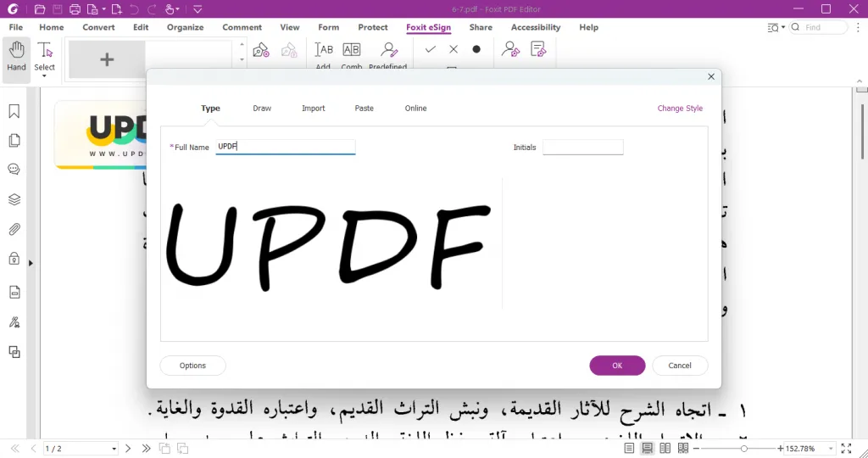Open the zoom percentage dropdown
The image size is (868, 458).
[831, 449]
